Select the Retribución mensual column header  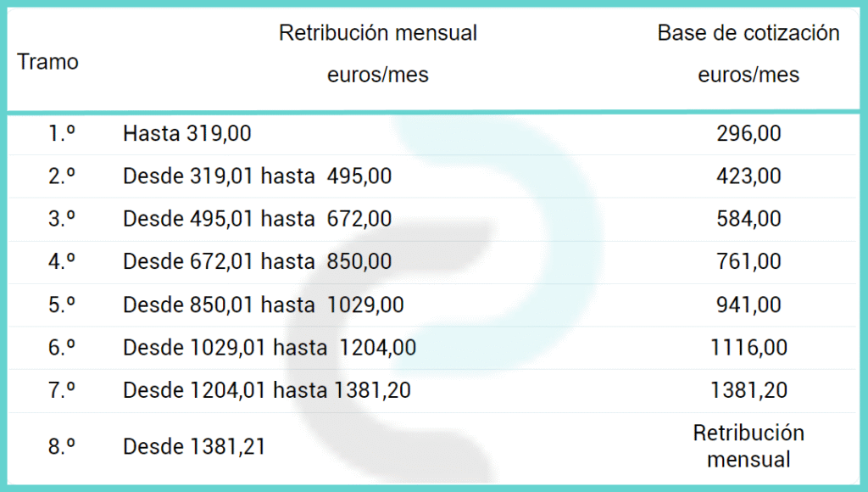tap(377, 53)
